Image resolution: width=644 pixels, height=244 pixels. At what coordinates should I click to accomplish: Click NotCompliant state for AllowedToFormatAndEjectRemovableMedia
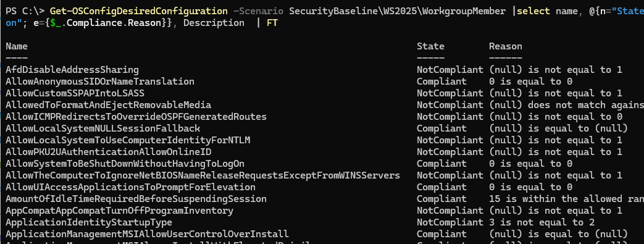(450, 105)
